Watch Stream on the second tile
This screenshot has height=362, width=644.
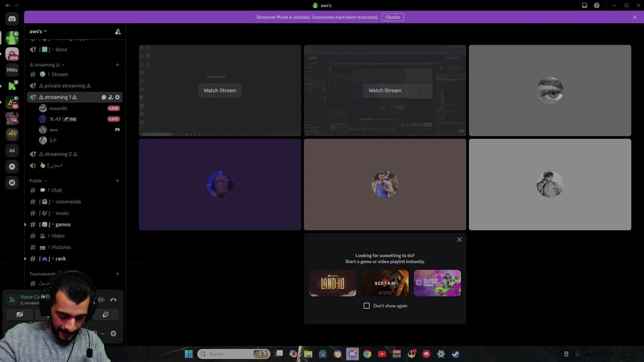tap(385, 90)
